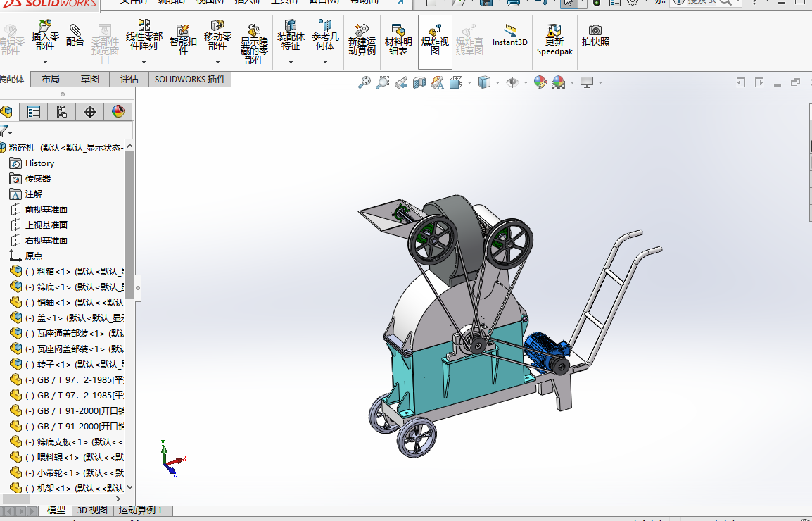812x521 pixels.
Task: Click the Previous View icon
Action: 401,82
